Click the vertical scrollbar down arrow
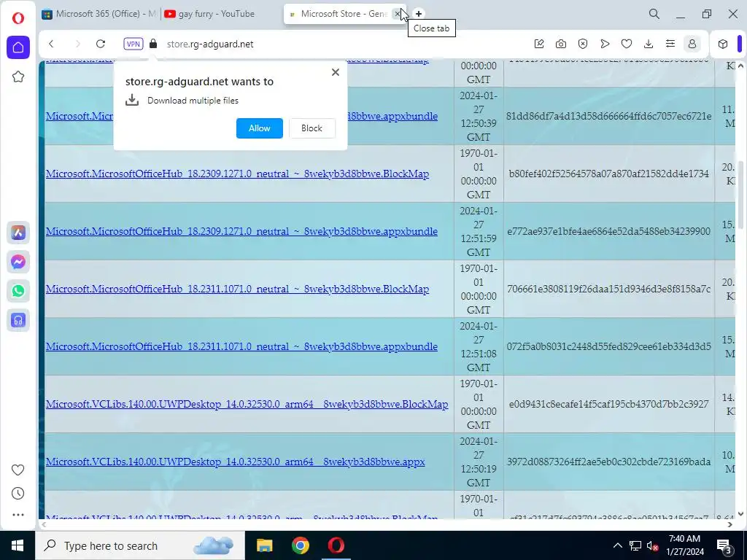 click(741, 514)
